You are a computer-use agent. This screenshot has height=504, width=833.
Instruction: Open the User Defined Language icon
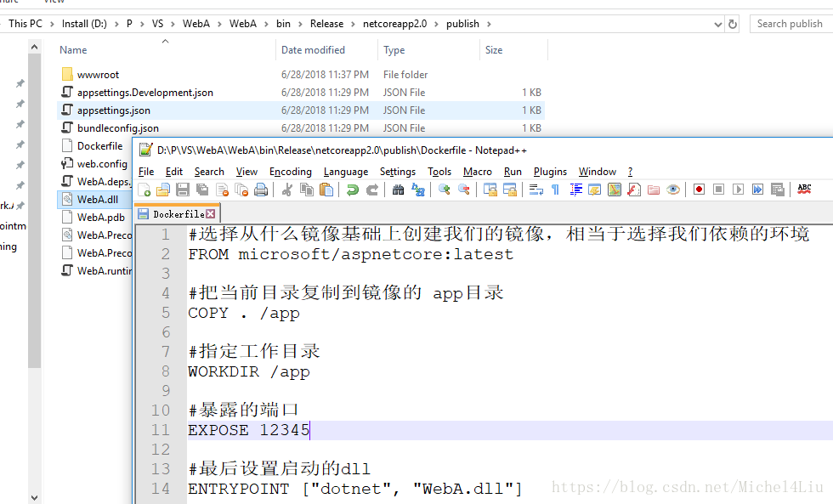tap(594, 190)
